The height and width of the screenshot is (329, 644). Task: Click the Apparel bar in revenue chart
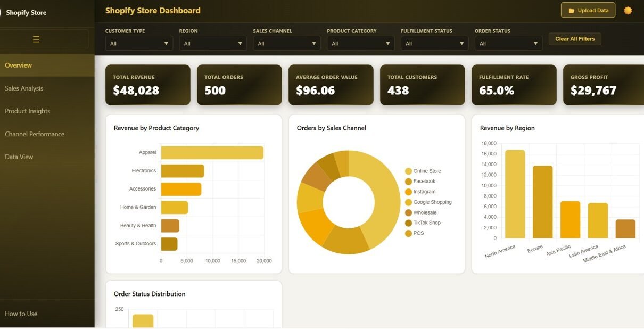212,153
